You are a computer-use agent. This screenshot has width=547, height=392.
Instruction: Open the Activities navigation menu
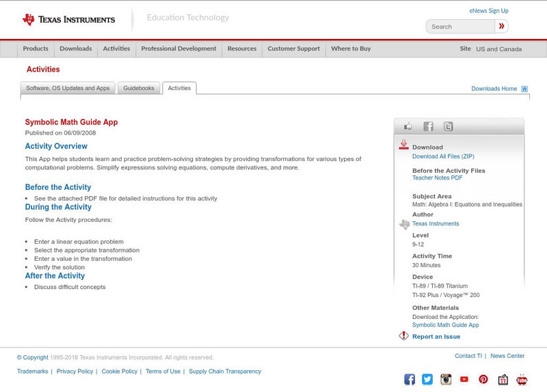tap(116, 48)
